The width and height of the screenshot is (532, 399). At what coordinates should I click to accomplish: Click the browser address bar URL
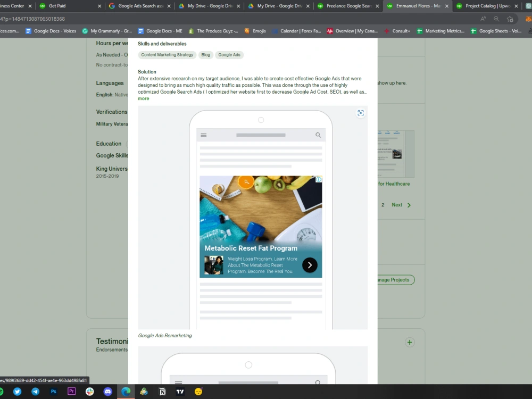(32, 19)
